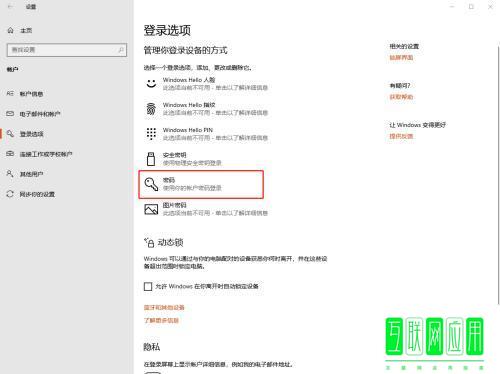
Task: Open 电子邮件和帐户 envelope icon
Action: (x=10, y=114)
